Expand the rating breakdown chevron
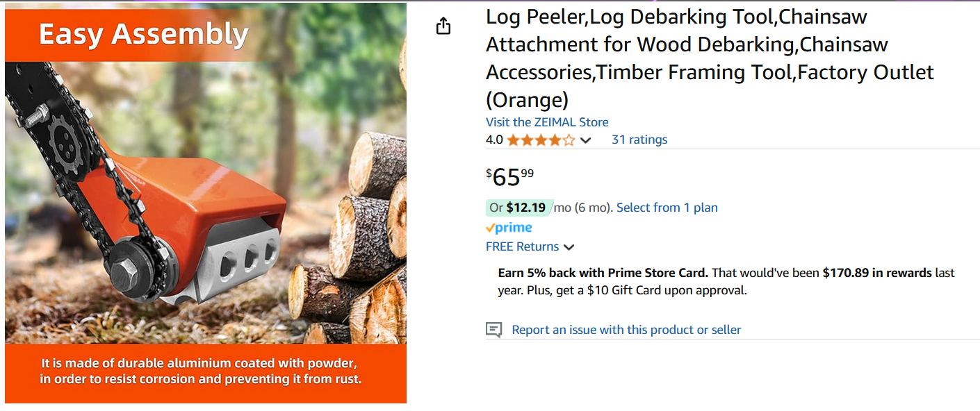The width and height of the screenshot is (980, 411). [x=586, y=141]
